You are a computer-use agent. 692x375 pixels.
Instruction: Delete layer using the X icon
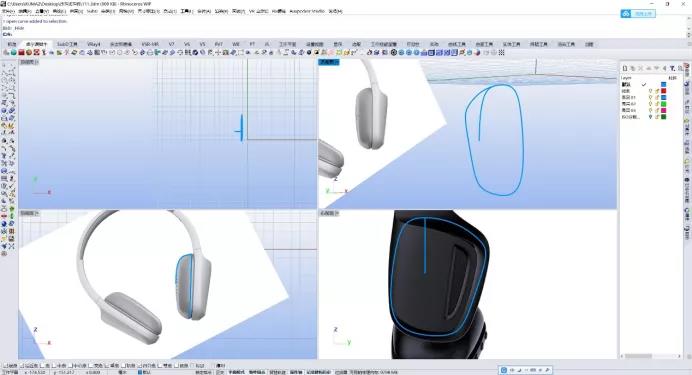click(640, 68)
